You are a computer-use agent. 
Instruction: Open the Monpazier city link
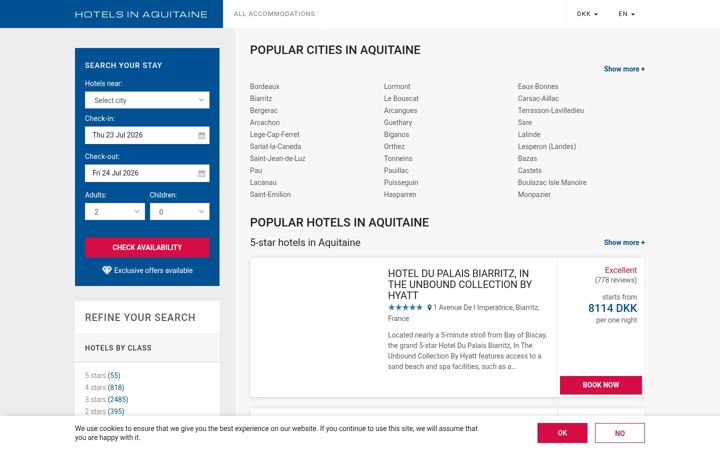point(534,194)
